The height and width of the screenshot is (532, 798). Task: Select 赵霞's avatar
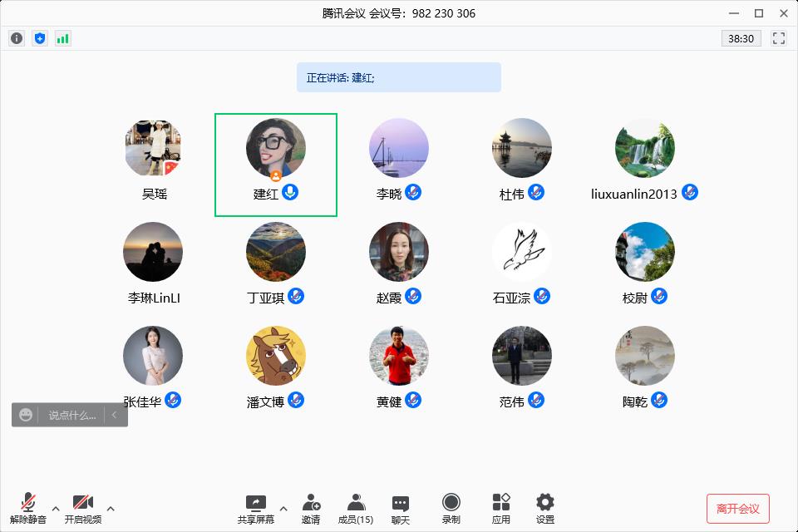399,252
